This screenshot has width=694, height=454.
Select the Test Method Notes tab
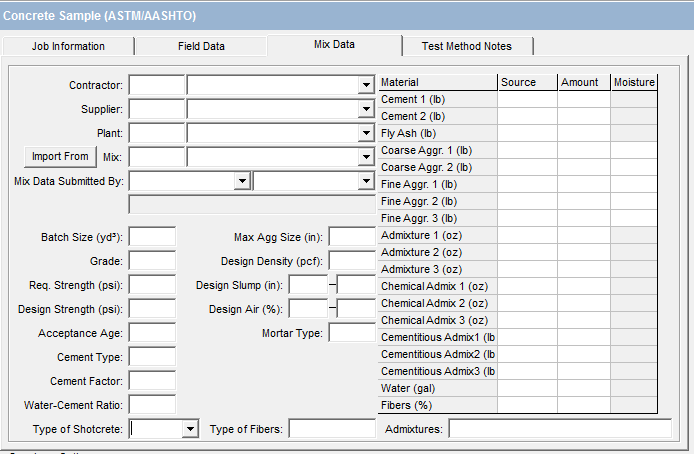466,46
